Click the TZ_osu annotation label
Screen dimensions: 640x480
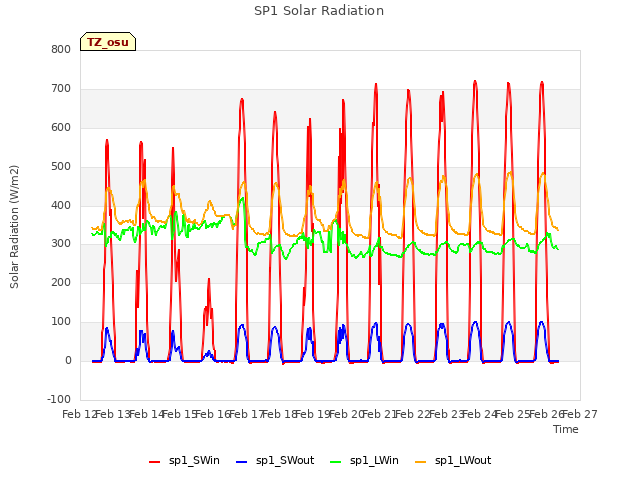tap(108, 42)
